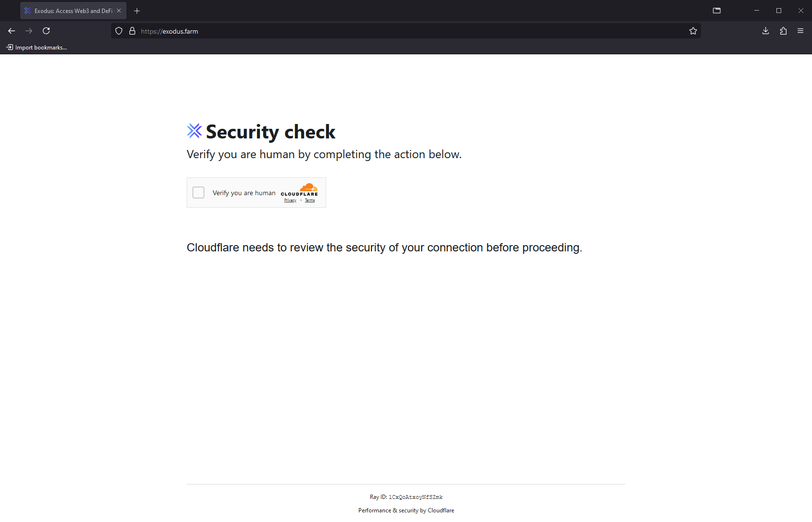
Task: Open the Cloudflare Privacy link
Action: click(x=290, y=200)
